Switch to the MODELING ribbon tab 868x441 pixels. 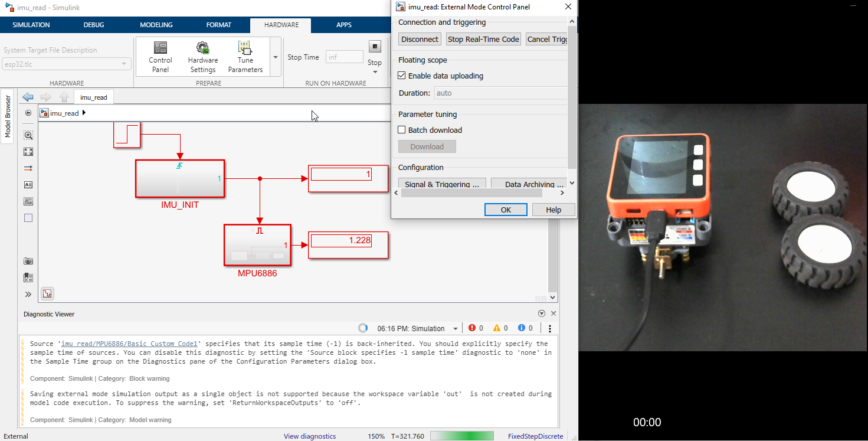coord(156,25)
